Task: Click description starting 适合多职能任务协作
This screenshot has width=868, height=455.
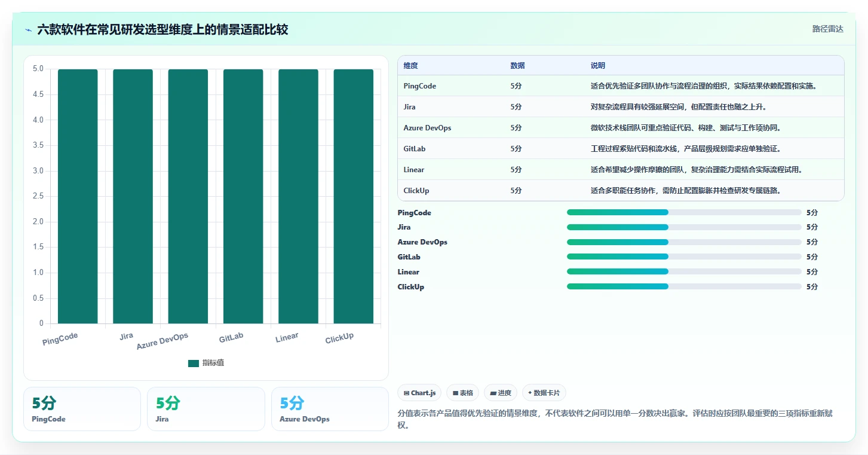Action: [x=686, y=191]
